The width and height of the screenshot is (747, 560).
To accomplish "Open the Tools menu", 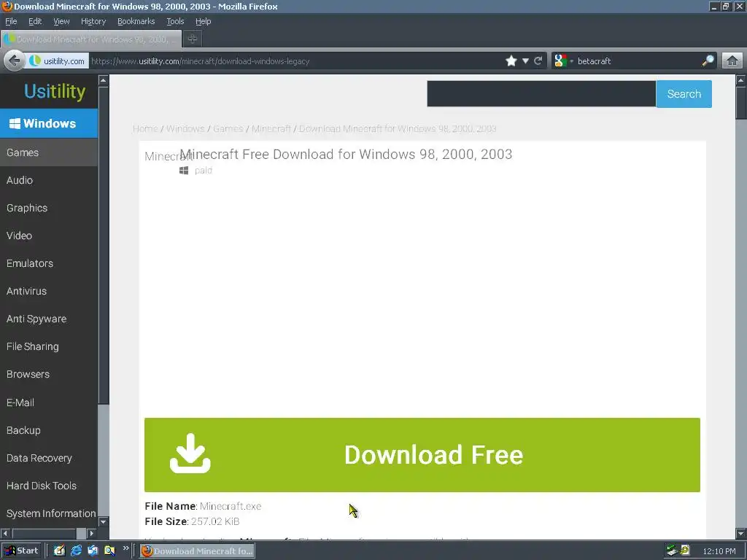I will coord(175,21).
